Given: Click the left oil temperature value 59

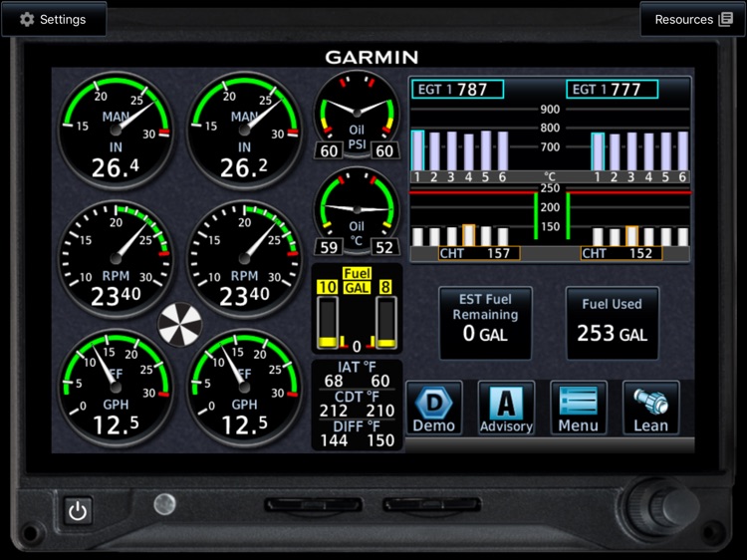Looking at the screenshot, I should click(329, 247).
